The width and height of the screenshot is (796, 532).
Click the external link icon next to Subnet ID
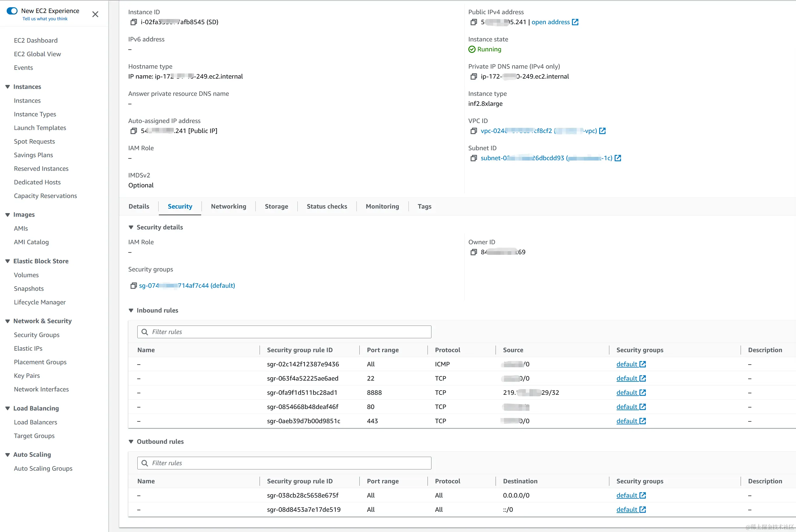point(618,158)
